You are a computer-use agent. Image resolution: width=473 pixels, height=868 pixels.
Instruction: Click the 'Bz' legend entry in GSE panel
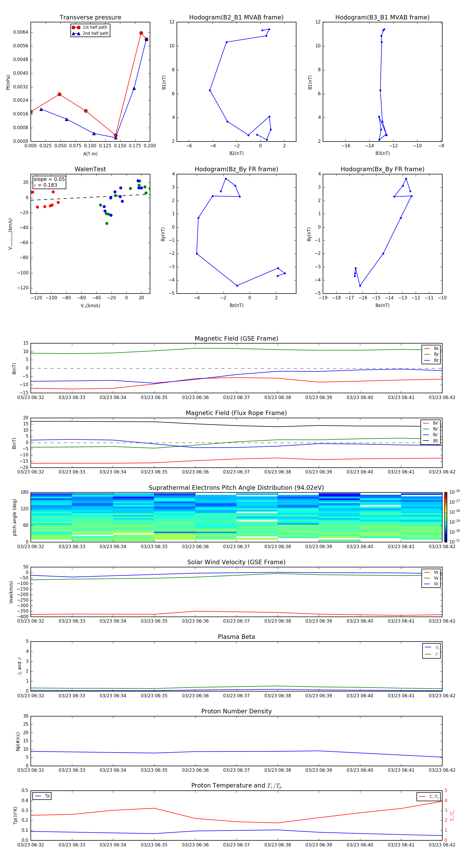click(431, 360)
